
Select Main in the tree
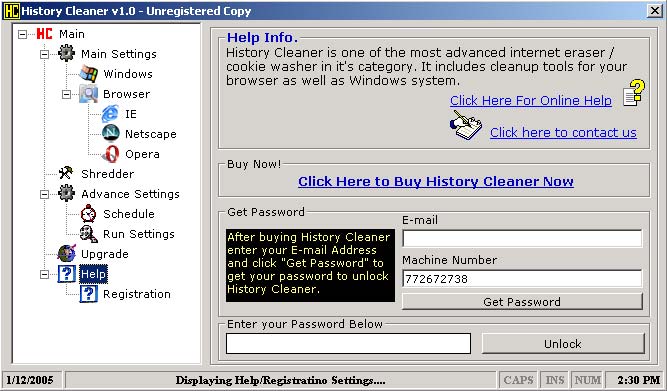point(71,34)
